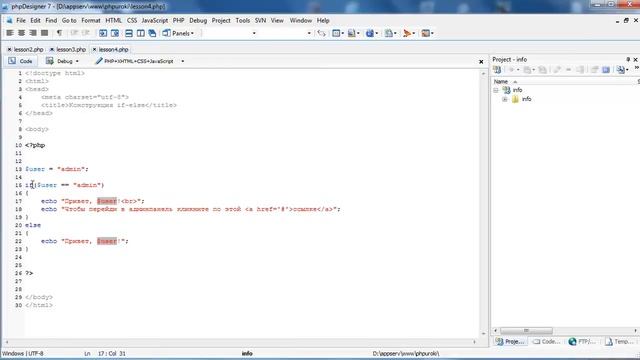Image resolution: width=640 pixels, height=360 pixels.
Task: Click Project panel horizontal scrollbar thumb
Action: 526,331
